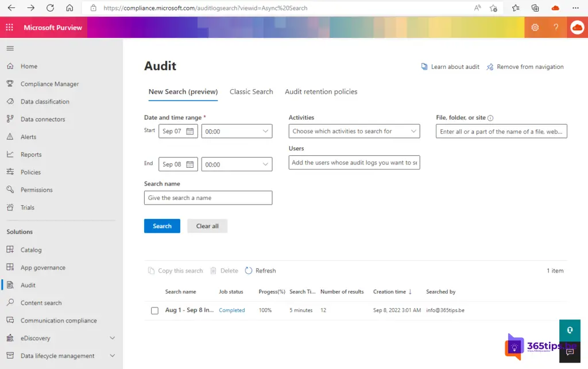The height and width of the screenshot is (369, 588).
Task: Open the app launcher waffle icon
Action: click(9, 28)
